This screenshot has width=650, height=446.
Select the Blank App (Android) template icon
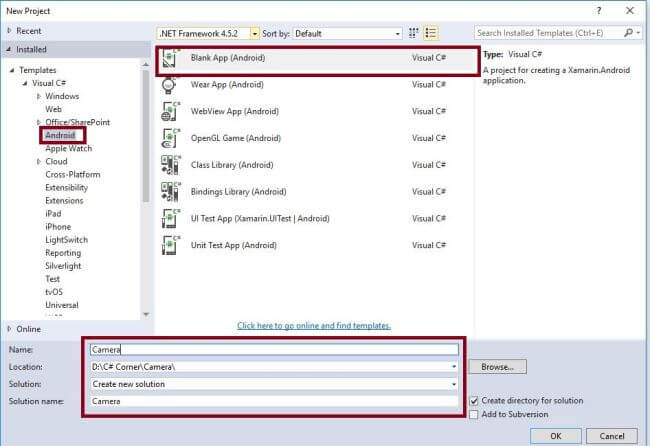click(x=170, y=58)
